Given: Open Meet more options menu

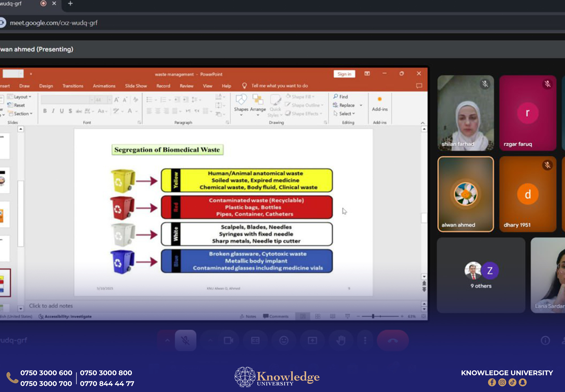Looking at the screenshot, I should pyautogui.click(x=365, y=340).
